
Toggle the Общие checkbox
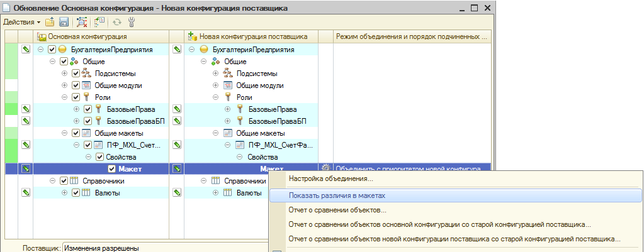click(x=64, y=62)
